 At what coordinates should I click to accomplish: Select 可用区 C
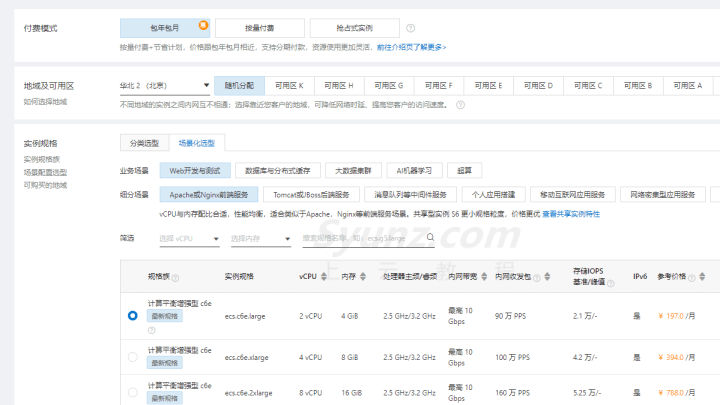point(588,85)
